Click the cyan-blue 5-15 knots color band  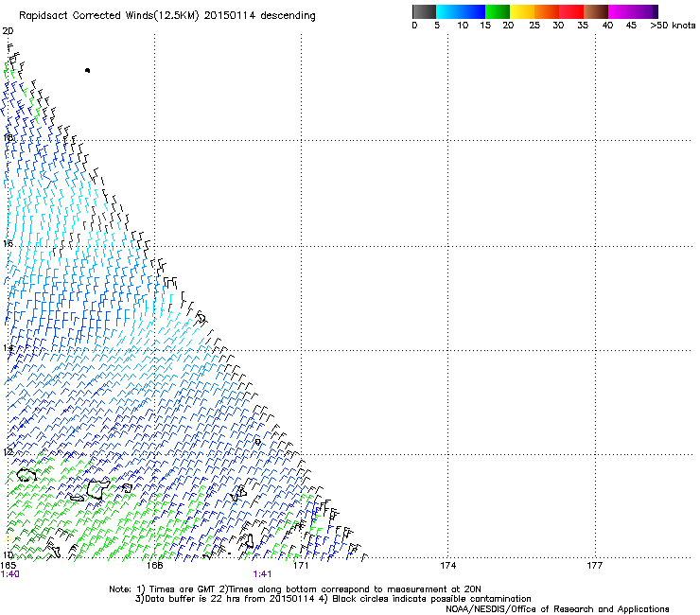pos(461,11)
